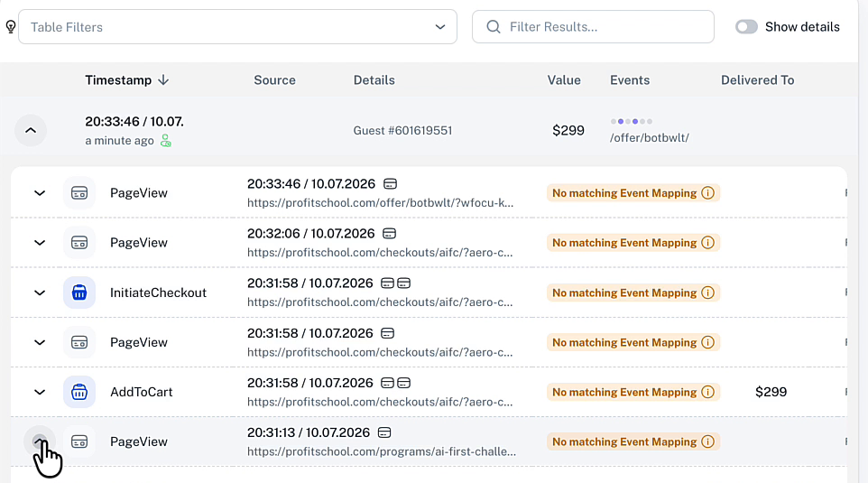Viewport: 868px width, 483px height.
Task: Expand the 20:32:06 PageView event row
Action: point(40,243)
